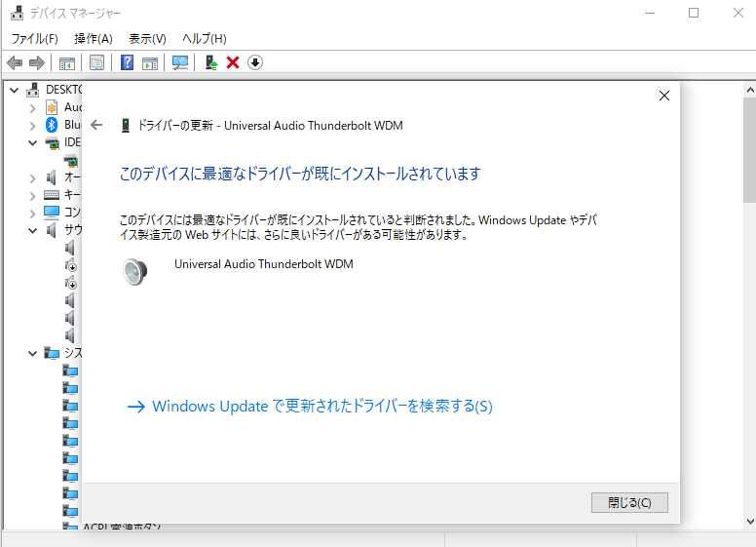Click the vertical scrollbar up arrow

click(x=750, y=91)
